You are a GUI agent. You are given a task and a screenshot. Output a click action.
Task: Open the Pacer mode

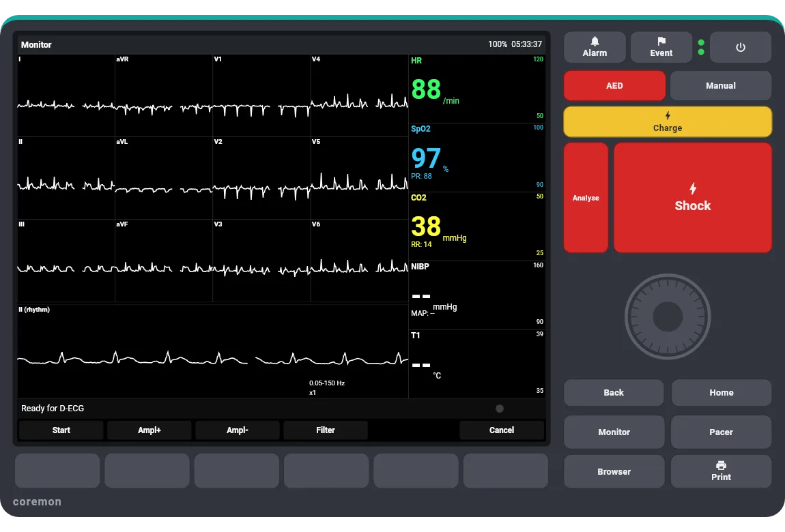coord(721,432)
